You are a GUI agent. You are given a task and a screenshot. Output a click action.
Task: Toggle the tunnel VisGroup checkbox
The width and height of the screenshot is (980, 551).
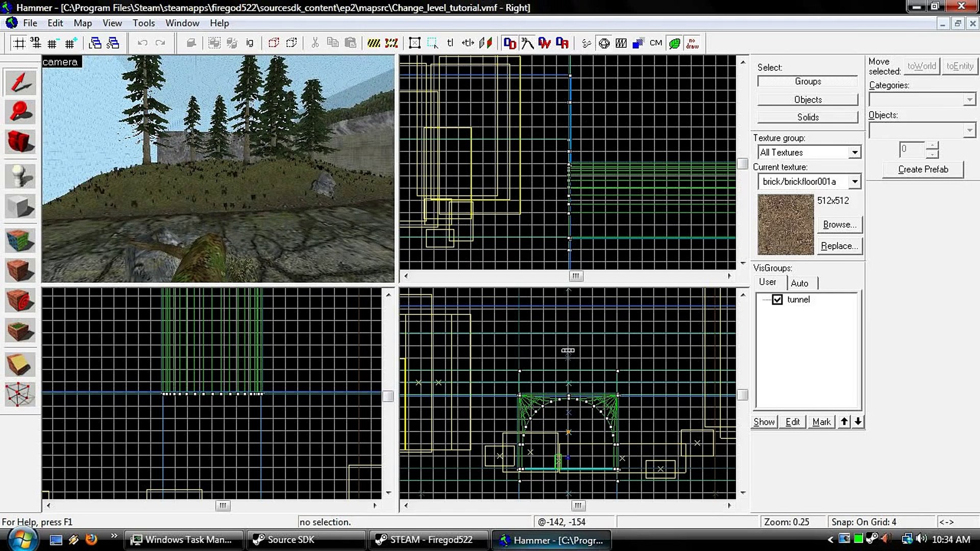(x=777, y=299)
